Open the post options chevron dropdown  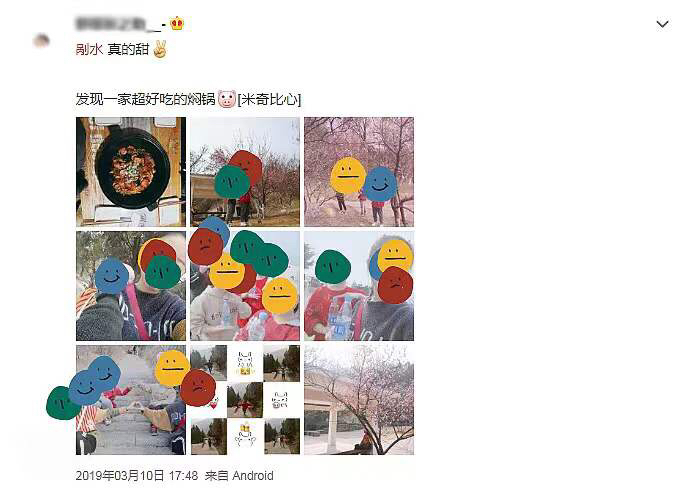tap(662, 24)
